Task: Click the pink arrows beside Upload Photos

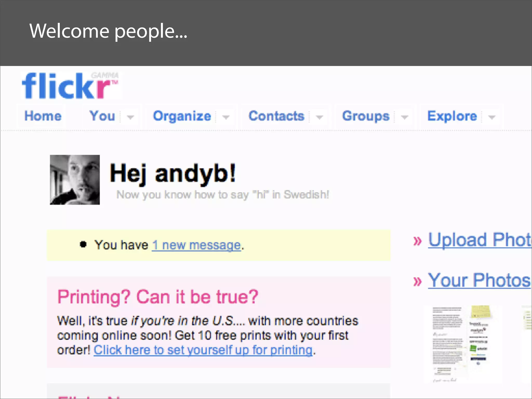Action: click(x=417, y=241)
